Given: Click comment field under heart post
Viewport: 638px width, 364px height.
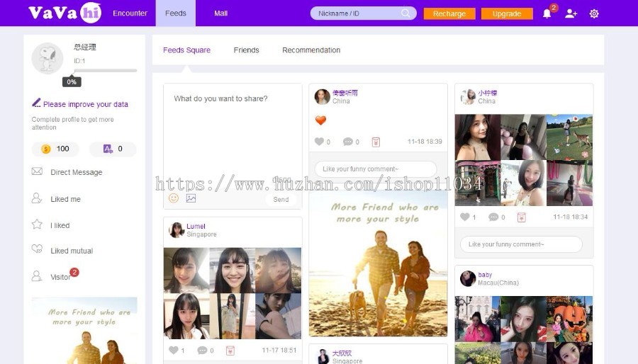Looking at the screenshot, I should click(x=376, y=169).
